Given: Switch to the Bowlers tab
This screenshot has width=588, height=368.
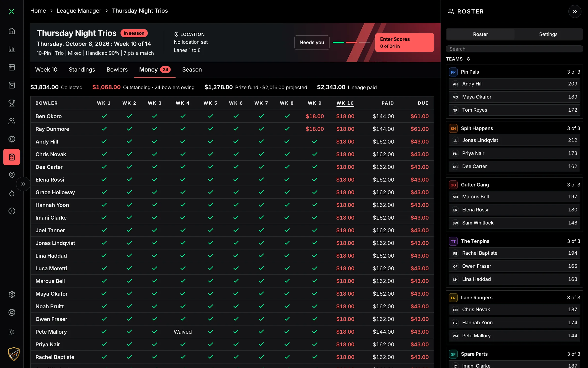Looking at the screenshot, I should pos(117,70).
